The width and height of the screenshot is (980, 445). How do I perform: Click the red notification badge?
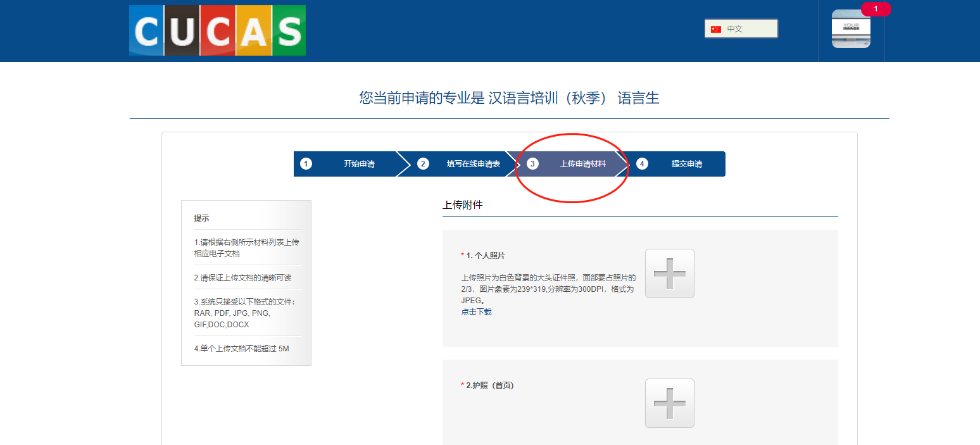pyautogui.click(x=876, y=9)
